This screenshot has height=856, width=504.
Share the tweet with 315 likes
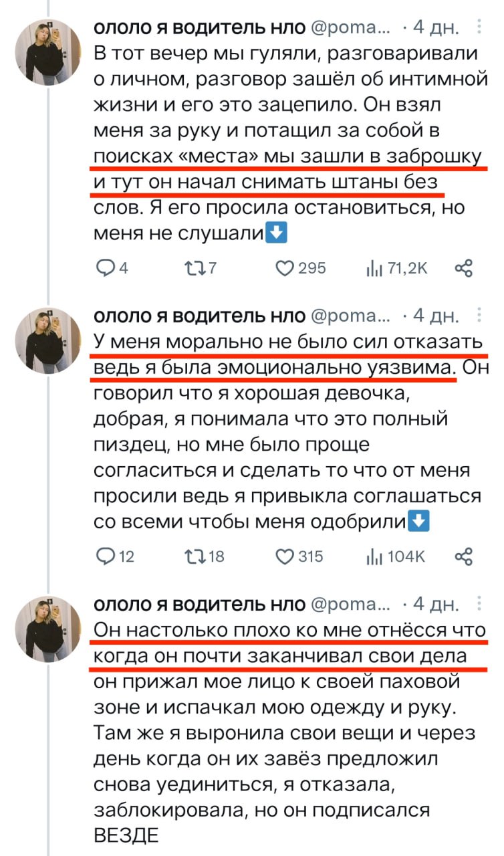463,556
